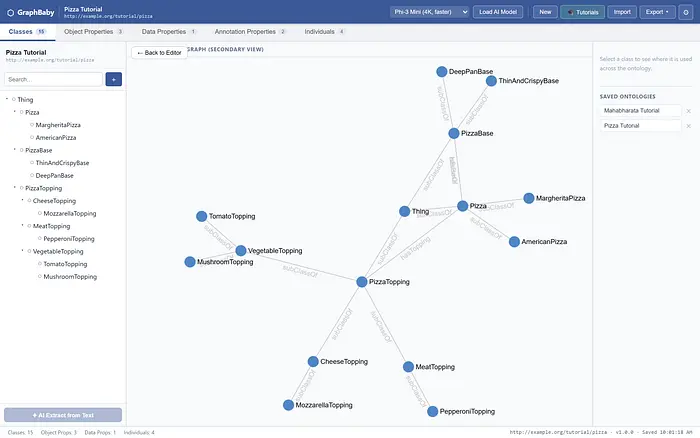Viewport: 700px width, 438px height.
Task: Collapse the PizzaTopping tree branch
Action: (15, 188)
